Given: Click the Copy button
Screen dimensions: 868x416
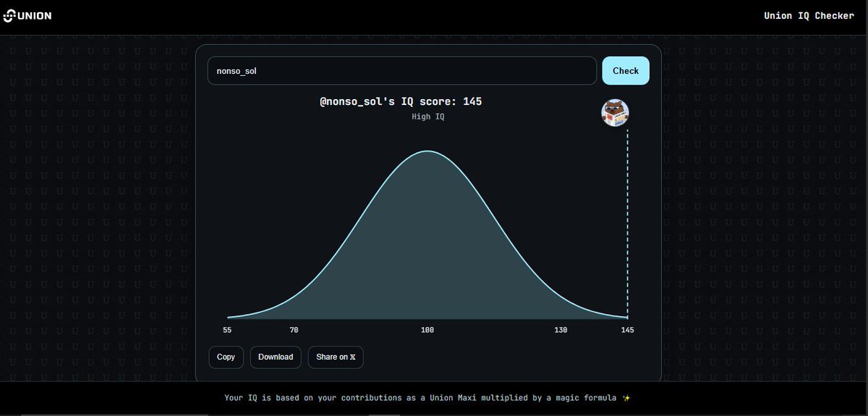Looking at the screenshot, I should point(226,357).
